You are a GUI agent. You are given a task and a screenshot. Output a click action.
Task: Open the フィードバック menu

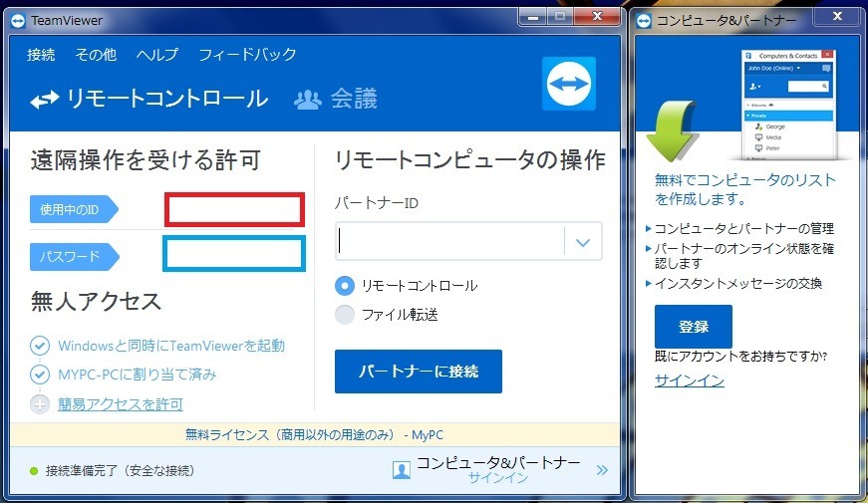[247, 54]
